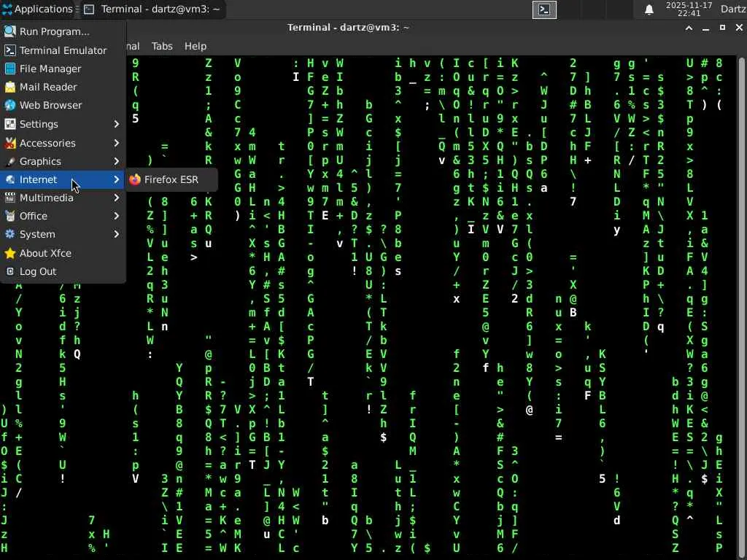Click the File Manager folder icon

(x=10, y=69)
